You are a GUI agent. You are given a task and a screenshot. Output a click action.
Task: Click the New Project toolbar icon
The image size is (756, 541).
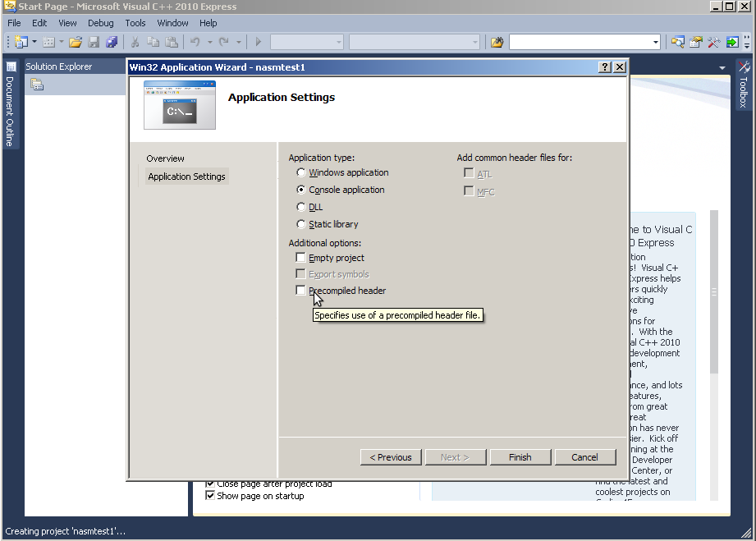coord(21,42)
